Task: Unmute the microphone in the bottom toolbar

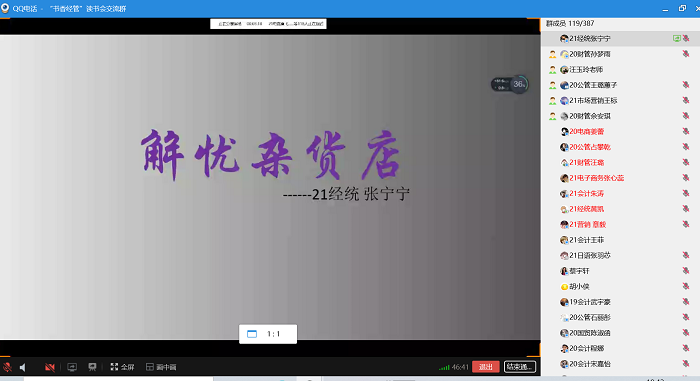Action: [7, 367]
